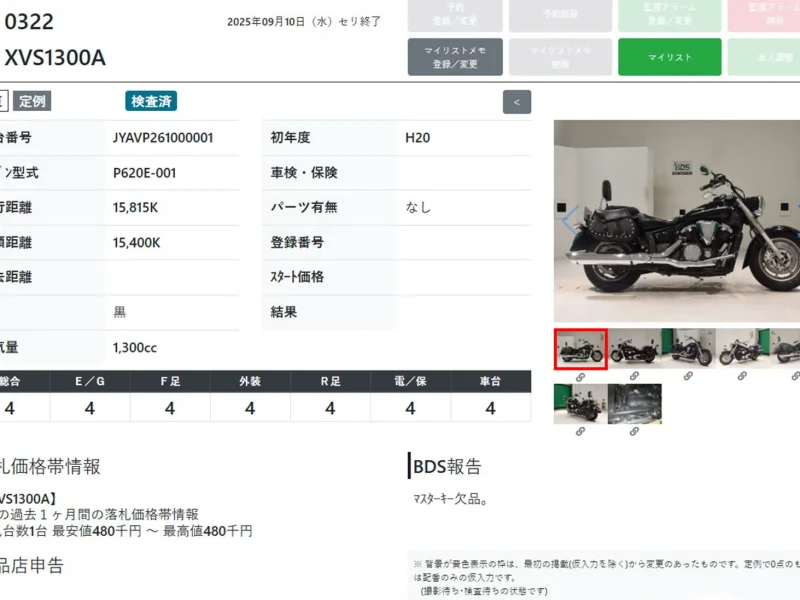Click the なし parts value
Viewport: 800px width, 600px height.
pyautogui.click(x=418, y=208)
